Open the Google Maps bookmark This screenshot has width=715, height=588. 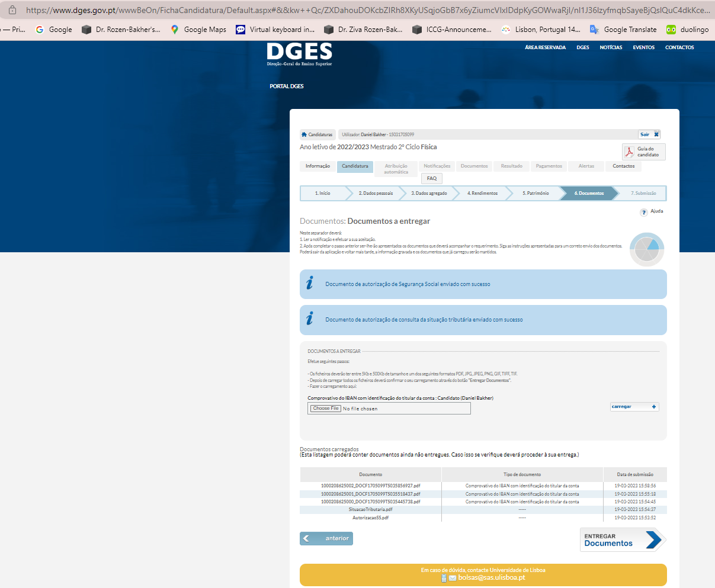click(198, 29)
